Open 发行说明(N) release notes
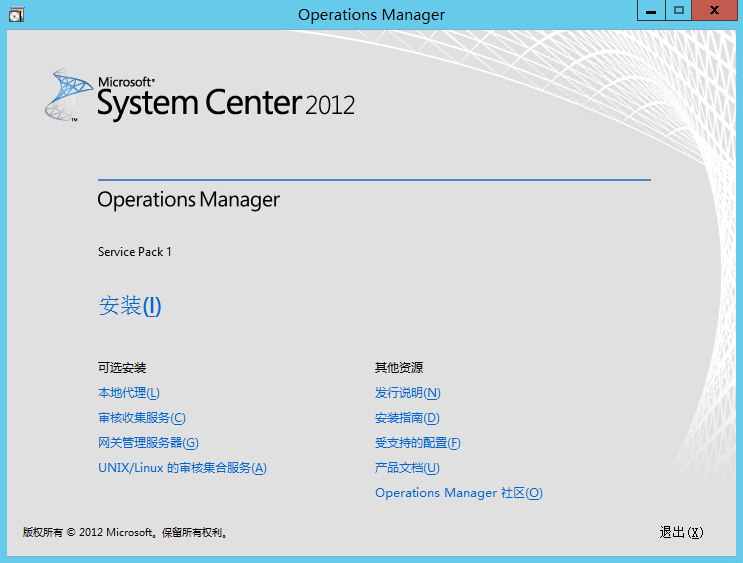The image size is (743, 563). coord(408,393)
